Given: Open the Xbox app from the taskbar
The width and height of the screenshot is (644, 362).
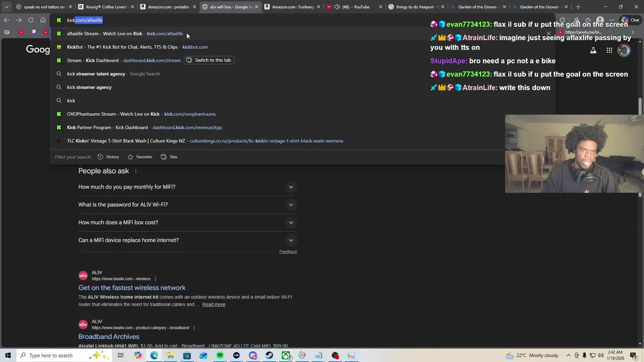Looking at the screenshot, I should (x=286, y=355).
